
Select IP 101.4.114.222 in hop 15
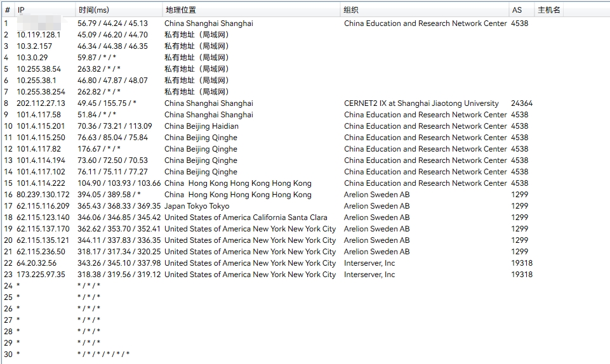point(41,183)
